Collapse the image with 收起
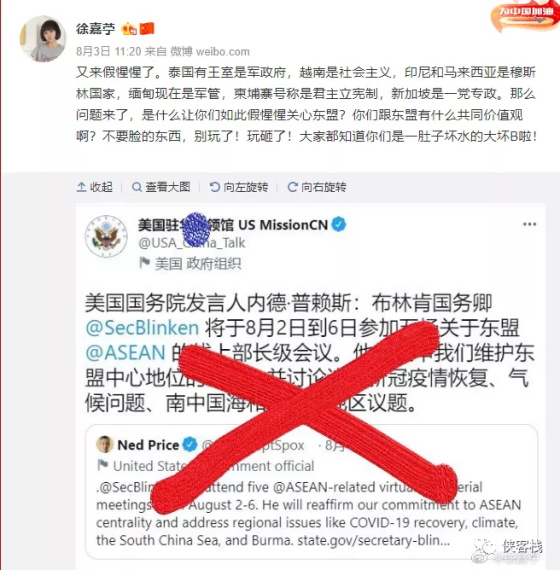The image size is (560, 570). (x=95, y=187)
